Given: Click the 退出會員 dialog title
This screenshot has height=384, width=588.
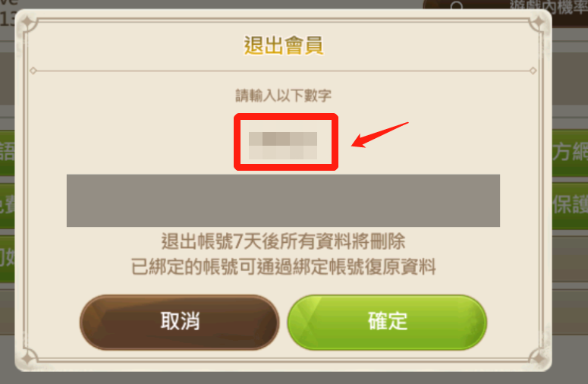Looking at the screenshot, I should pos(284,46).
